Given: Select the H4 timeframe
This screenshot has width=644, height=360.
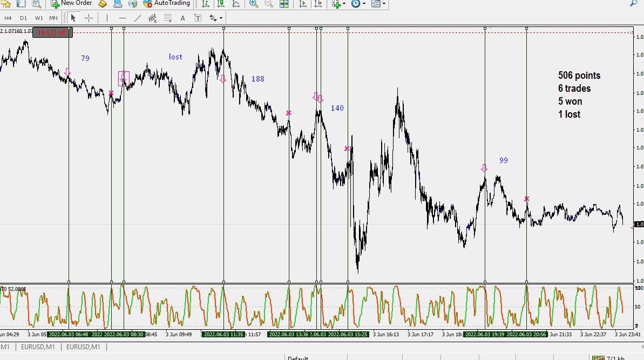Looking at the screenshot, I should pos(8,18).
